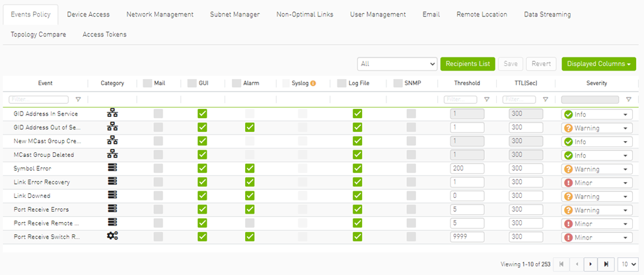Click the Syslog info icon in header
Image resolution: width=644 pixels, height=275 pixels.
[x=313, y=84]
